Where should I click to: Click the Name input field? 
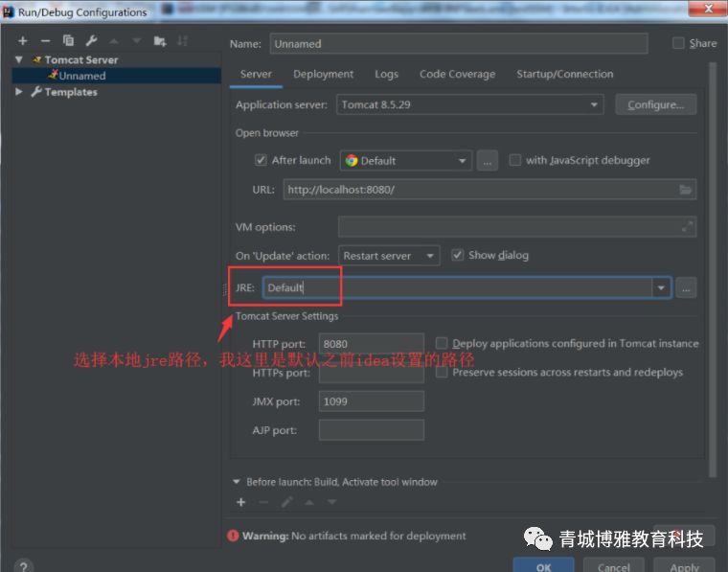pyautogui.click(x=459, y=44)
